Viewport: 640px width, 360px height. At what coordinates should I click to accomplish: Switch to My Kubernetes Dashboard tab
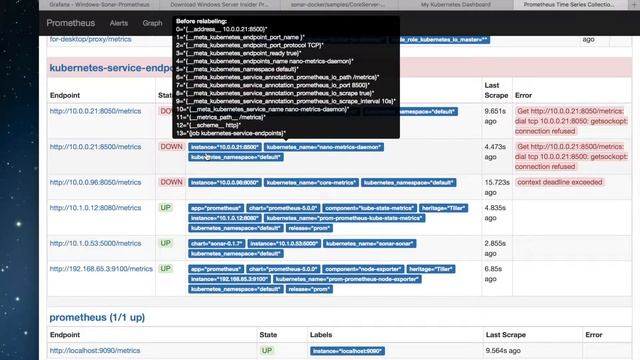tap(456, 4)
